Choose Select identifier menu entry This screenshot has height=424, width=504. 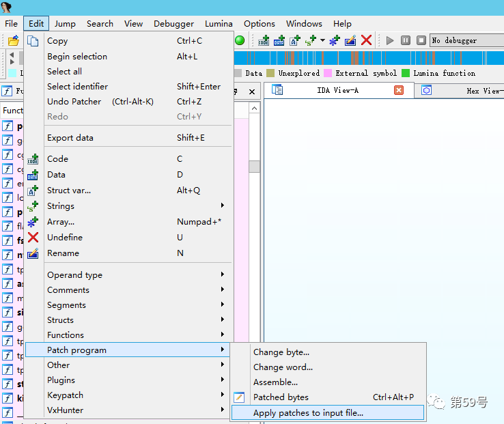(128, 87)
